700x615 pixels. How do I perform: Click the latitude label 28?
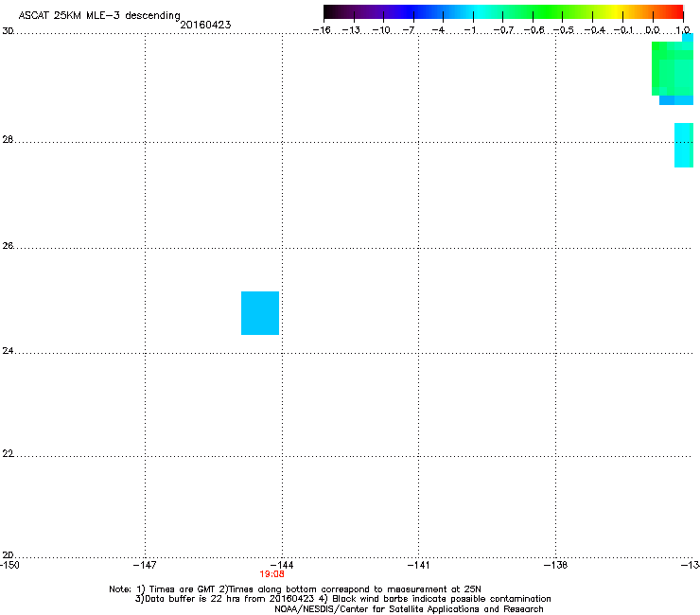(8, 139)
